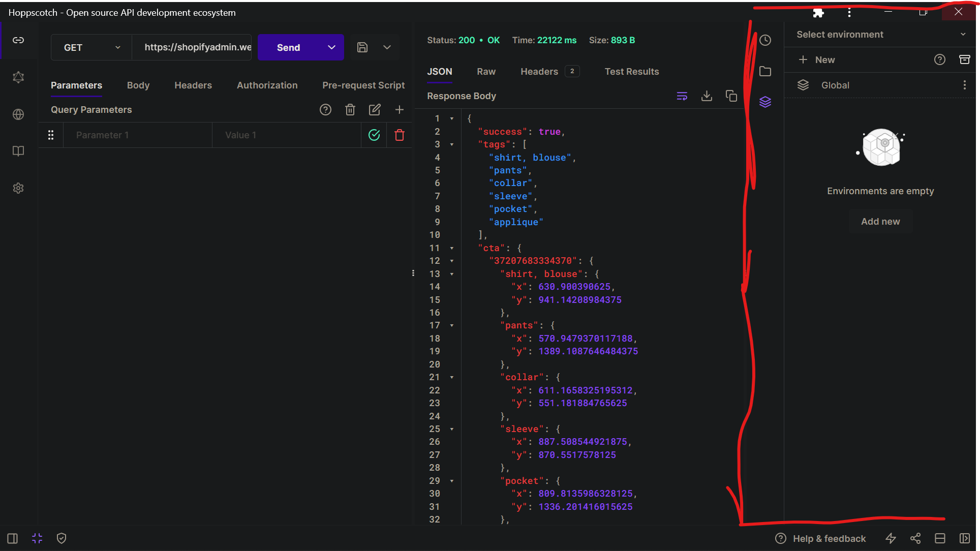This screenshot has width=980, height=551.
Task: Copy the response body to clipboard
Action: pos(731,96)
